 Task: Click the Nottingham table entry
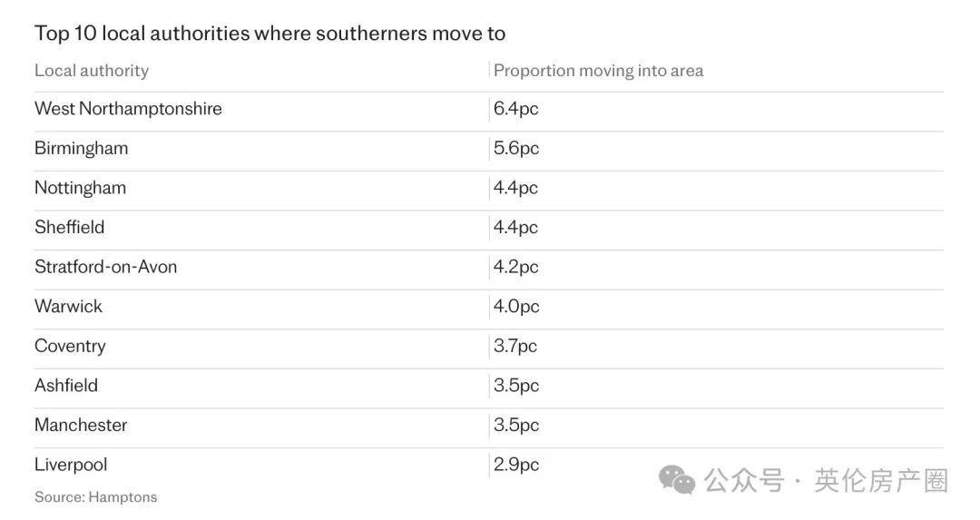coord(80,188)
